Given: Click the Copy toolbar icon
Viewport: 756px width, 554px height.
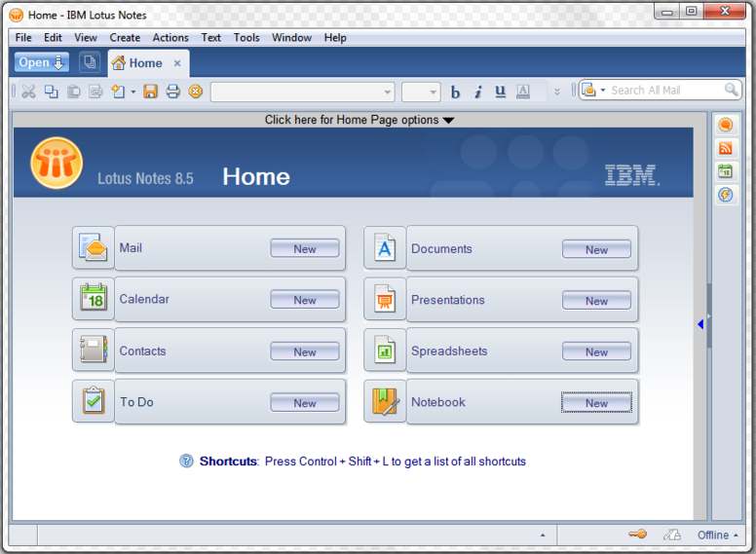Looking at the screenshot, I should (x=51, y=92).
